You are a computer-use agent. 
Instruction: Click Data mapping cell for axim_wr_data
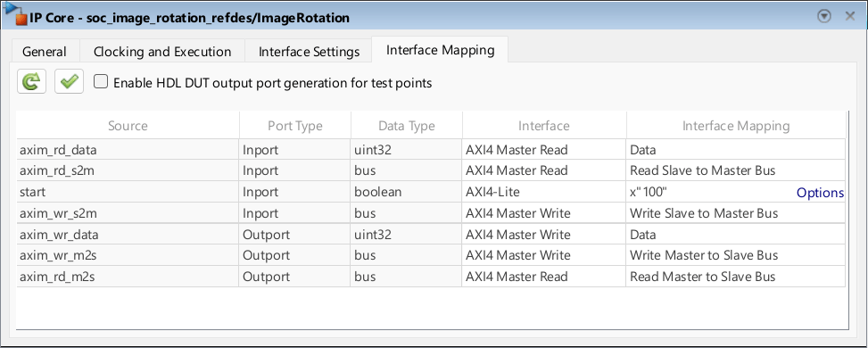click(736, 235)
